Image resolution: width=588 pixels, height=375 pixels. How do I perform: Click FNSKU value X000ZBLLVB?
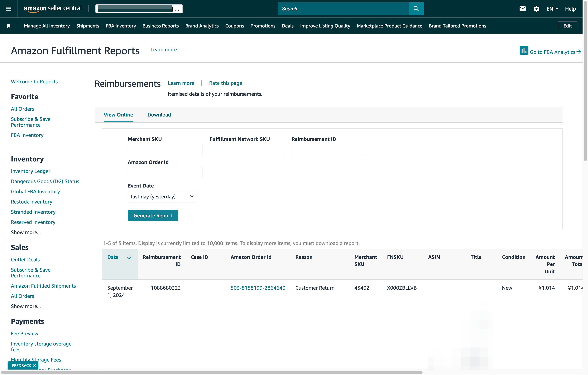point(402,288)
